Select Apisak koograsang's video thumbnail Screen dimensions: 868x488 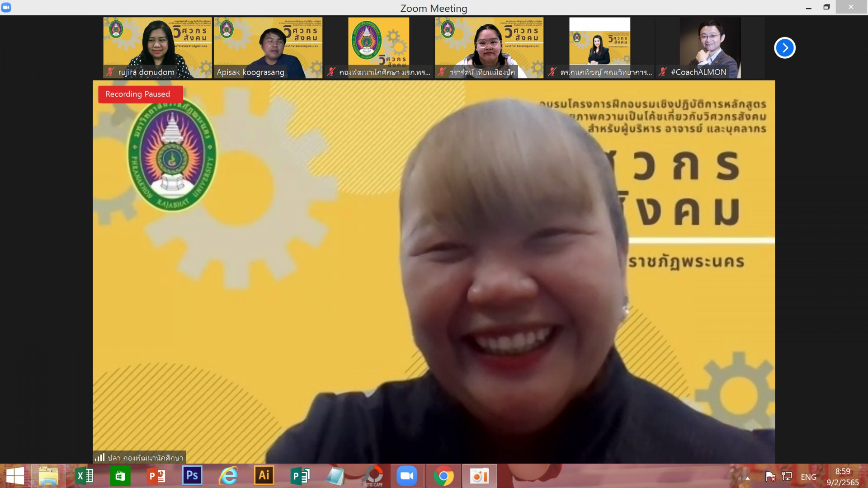pos(268,48)
